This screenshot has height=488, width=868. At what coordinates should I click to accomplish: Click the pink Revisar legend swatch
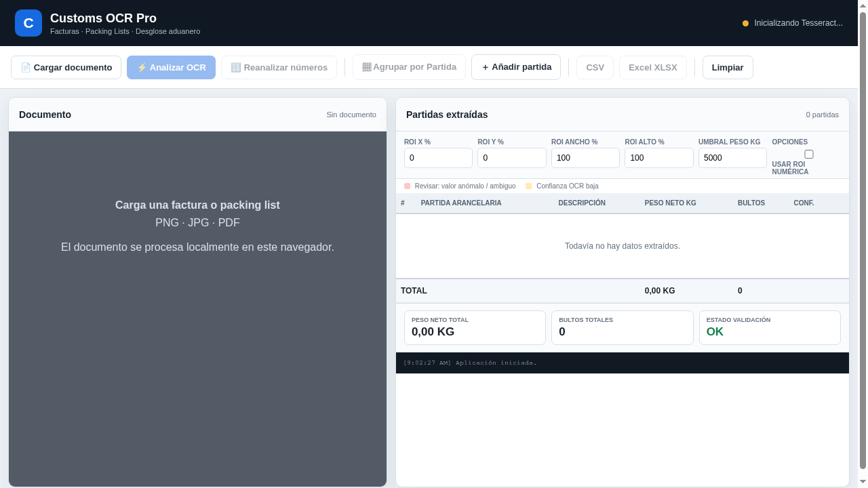tap(408, 186)
